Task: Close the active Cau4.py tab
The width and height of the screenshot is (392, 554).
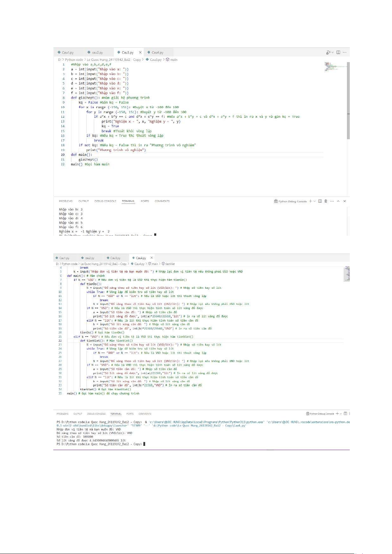Action: pyautogui.click(x=152, y=258)
